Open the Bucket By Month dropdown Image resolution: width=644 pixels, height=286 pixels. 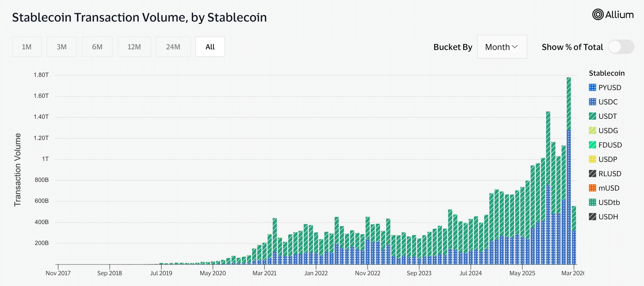502,47
